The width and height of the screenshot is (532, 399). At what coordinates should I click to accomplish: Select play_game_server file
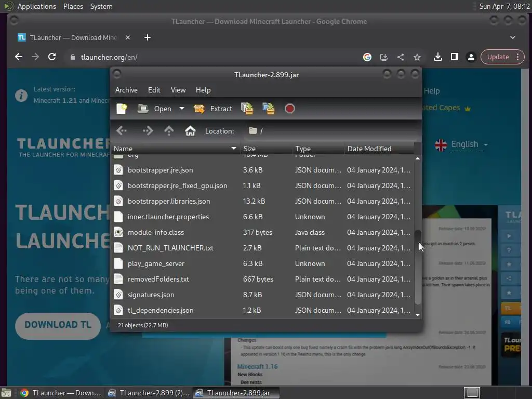point(262,263)
